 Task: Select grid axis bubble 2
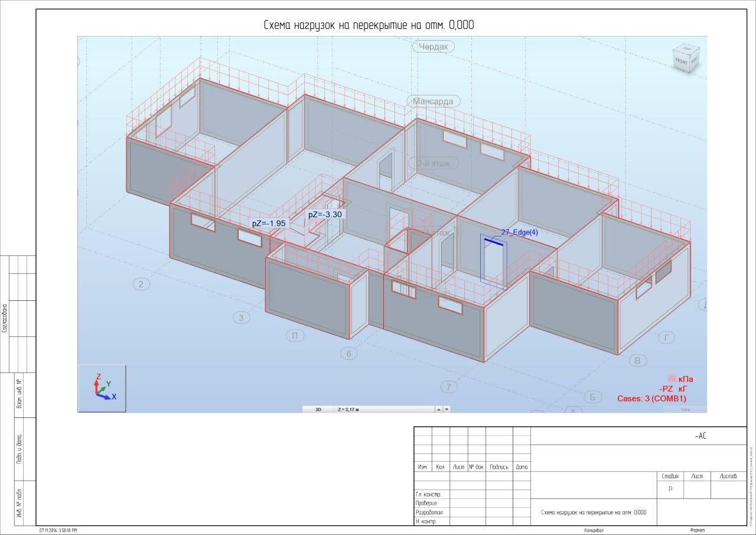point(141,284)
